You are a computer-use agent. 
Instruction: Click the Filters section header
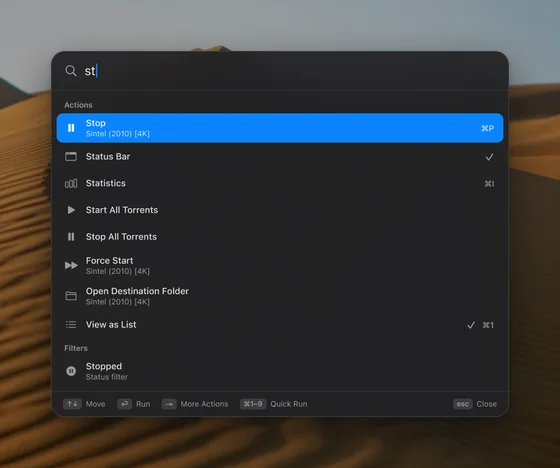pos(76,348)
